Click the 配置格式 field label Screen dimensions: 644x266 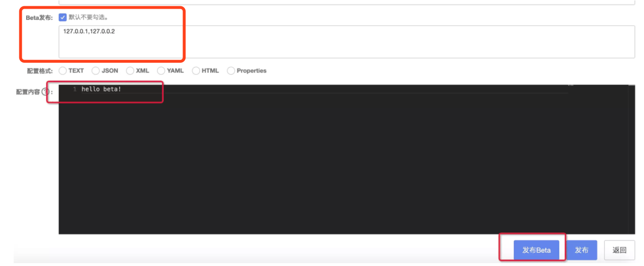(40, 71)
